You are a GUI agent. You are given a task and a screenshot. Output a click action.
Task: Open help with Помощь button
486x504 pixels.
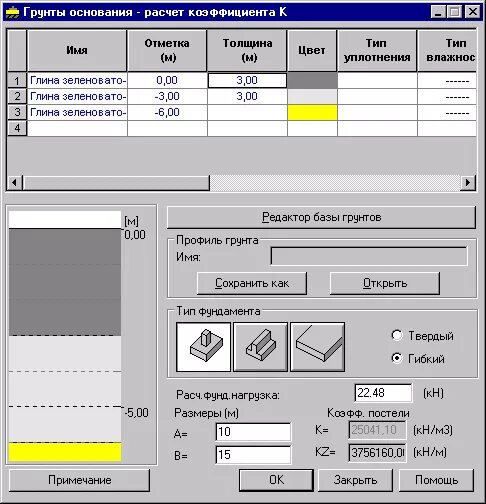point(436,480)
